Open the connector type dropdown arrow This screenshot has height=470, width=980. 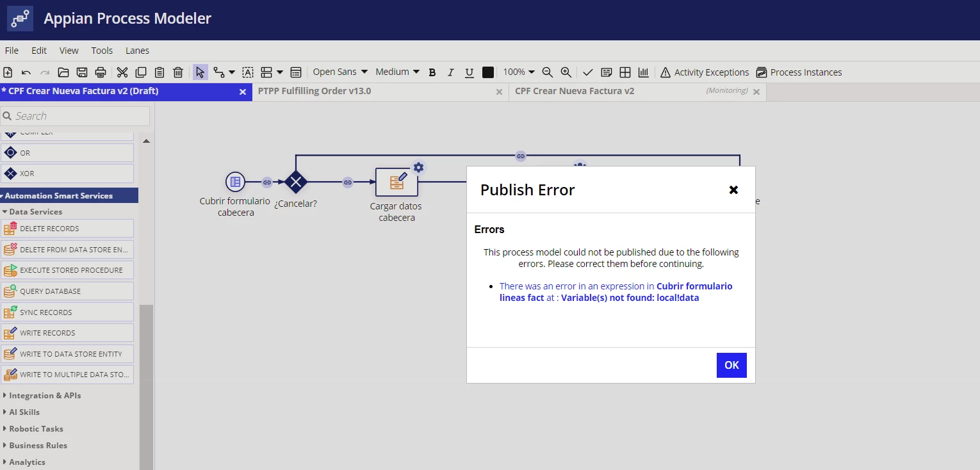coord(232,72)
